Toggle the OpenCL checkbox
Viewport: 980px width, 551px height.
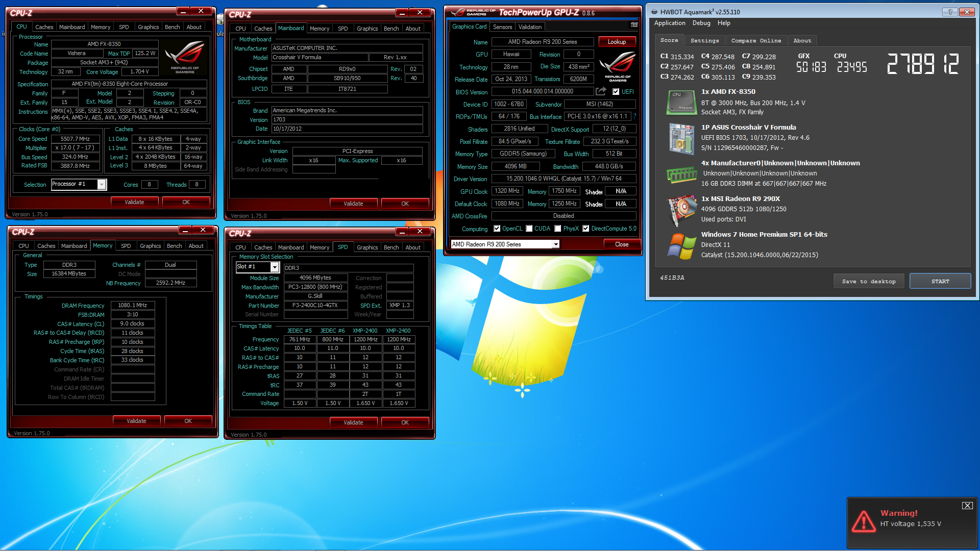(x=497, y=229)
